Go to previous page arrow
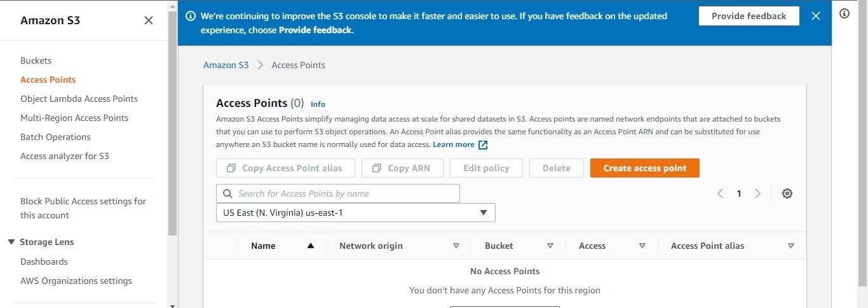The image size is (868, 308). [720, 193]
